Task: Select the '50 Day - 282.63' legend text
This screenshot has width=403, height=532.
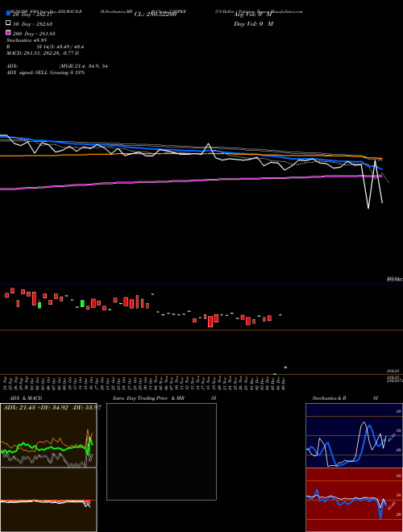Action: 32,23
